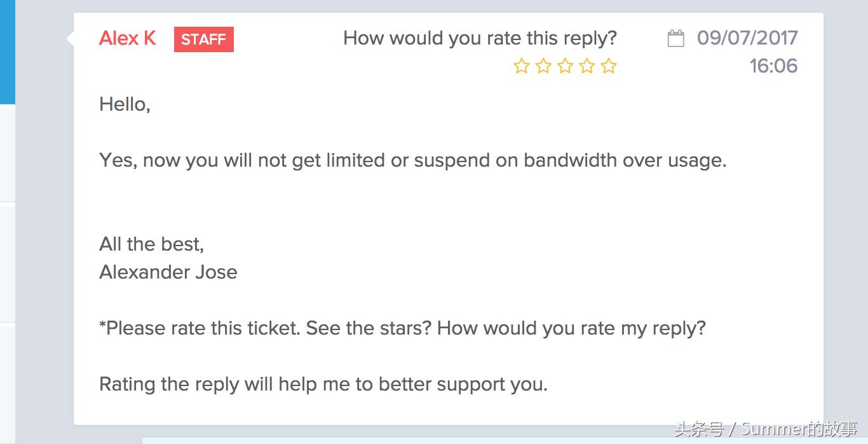Give the reply five stars
Image resolution: width=868 pixels, height=444 pixels.
(x=609, y=66)
